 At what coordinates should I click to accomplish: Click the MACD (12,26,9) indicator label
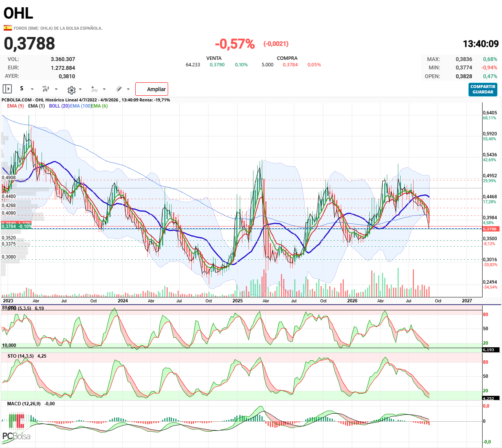(x=24, y=404)
